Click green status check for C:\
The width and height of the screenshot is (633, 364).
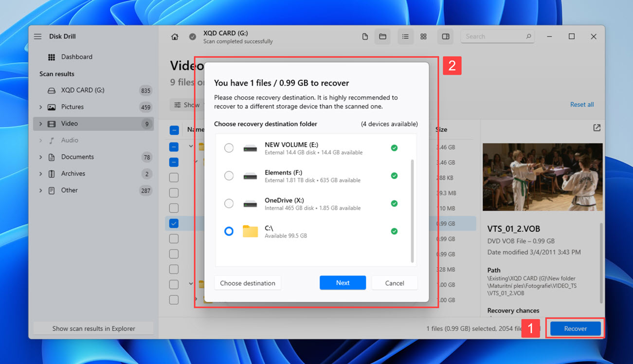(394, 231)
